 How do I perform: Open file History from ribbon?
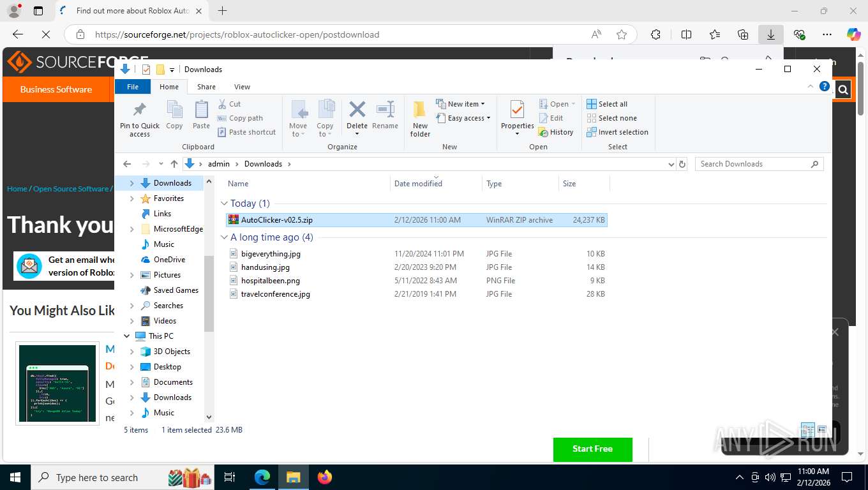point(556,132)
